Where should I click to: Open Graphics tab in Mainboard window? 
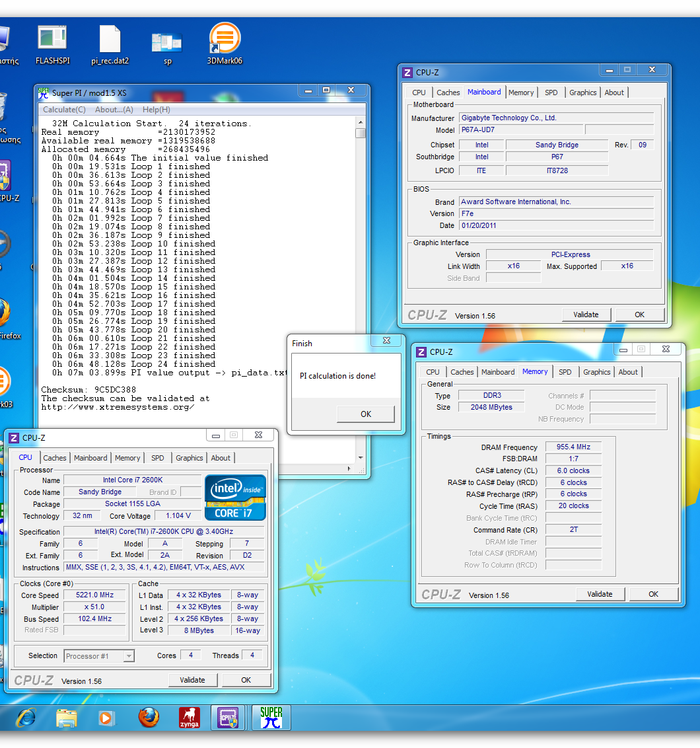pos(582,93)
